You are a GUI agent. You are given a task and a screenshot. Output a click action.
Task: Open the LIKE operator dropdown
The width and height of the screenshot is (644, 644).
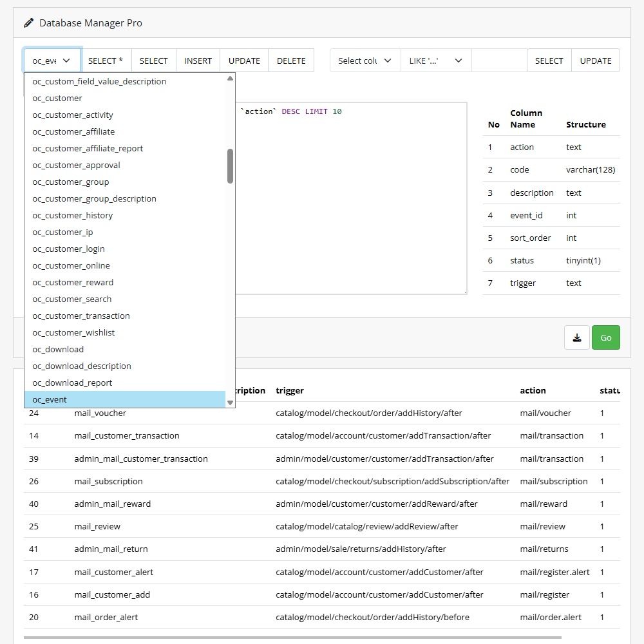pos(436,61)
